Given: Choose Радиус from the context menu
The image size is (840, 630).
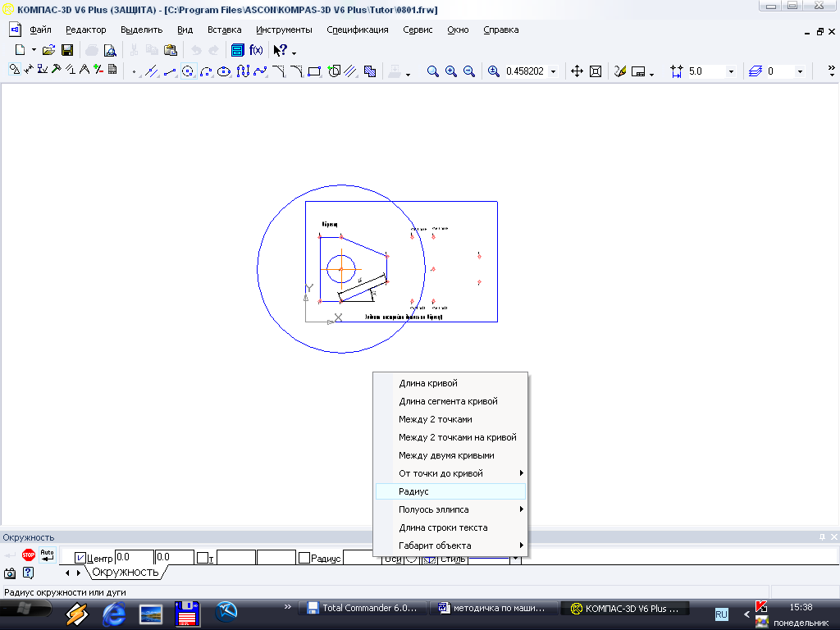Looking at the screenshot, I should (x=451, y=491).
